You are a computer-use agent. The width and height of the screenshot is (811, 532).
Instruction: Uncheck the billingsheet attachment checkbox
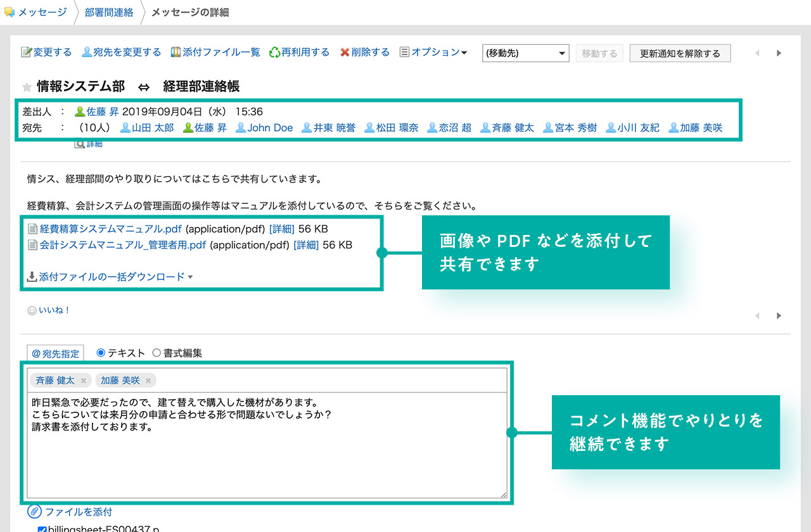coord(42,529)
